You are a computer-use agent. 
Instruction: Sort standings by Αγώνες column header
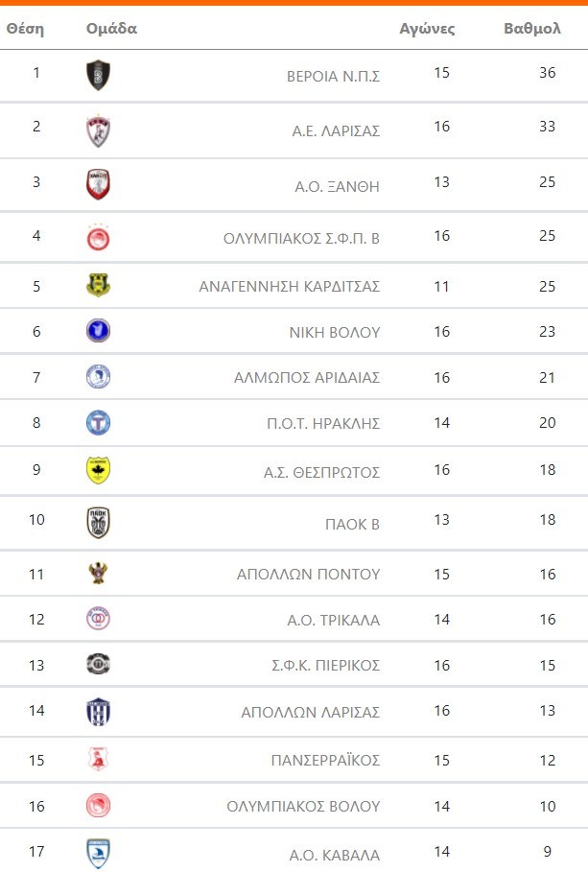(x=427, y=29)
